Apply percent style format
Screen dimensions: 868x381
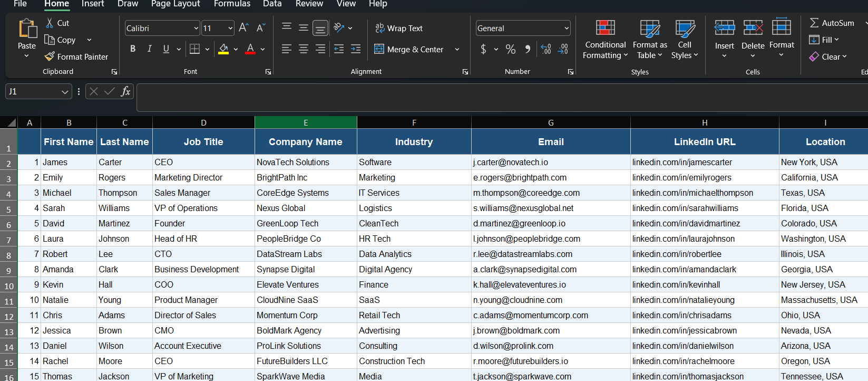click(x=511, y=49)
